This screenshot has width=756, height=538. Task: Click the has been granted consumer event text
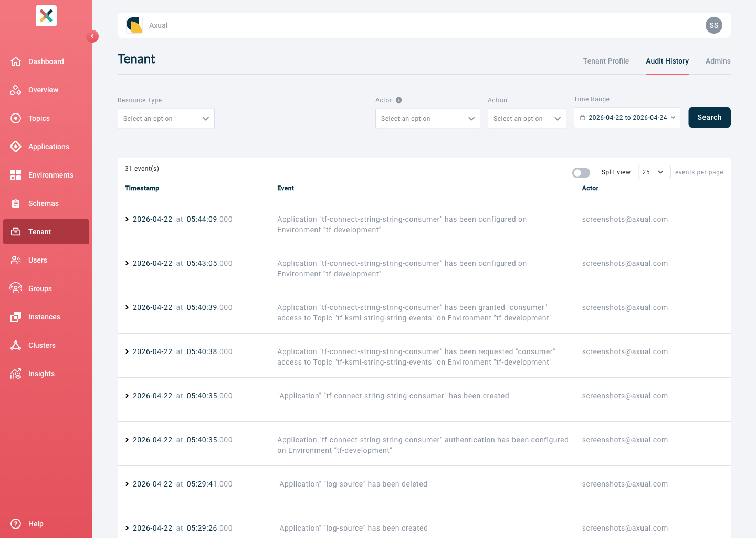pos(414,313)
